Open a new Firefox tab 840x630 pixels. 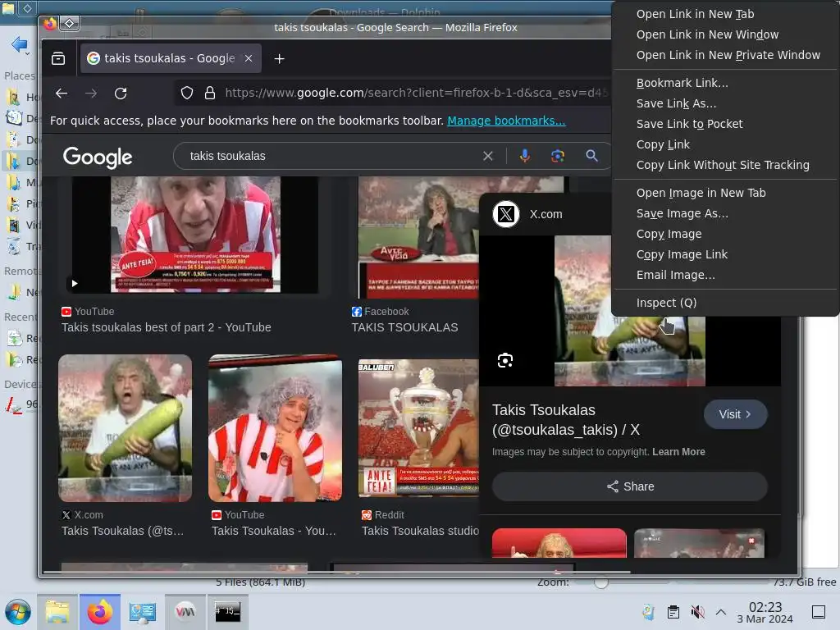(x=279, y=58)
